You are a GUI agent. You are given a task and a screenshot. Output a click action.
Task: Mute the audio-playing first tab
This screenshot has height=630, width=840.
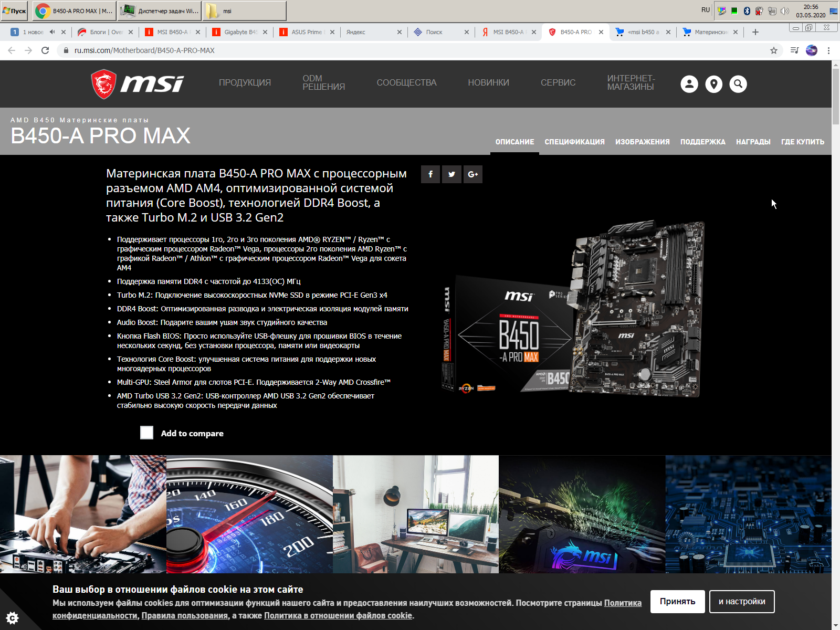tap(52, 32)
